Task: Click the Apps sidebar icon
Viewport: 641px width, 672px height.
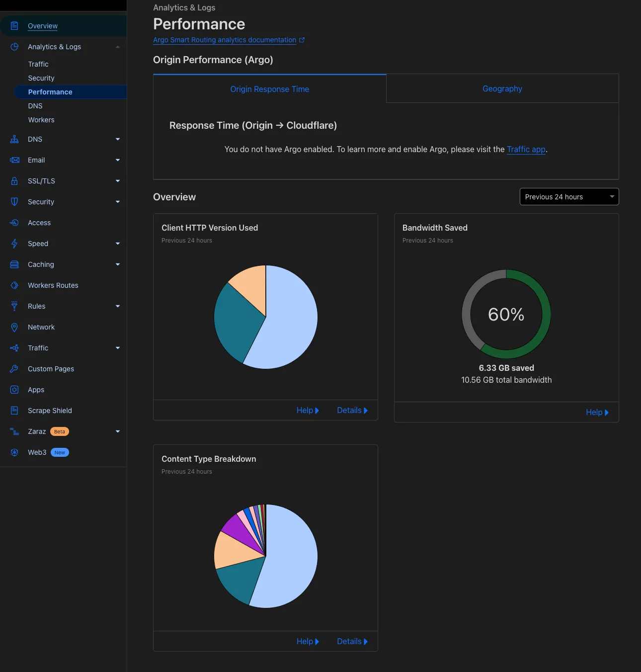Action: (14, 390)
